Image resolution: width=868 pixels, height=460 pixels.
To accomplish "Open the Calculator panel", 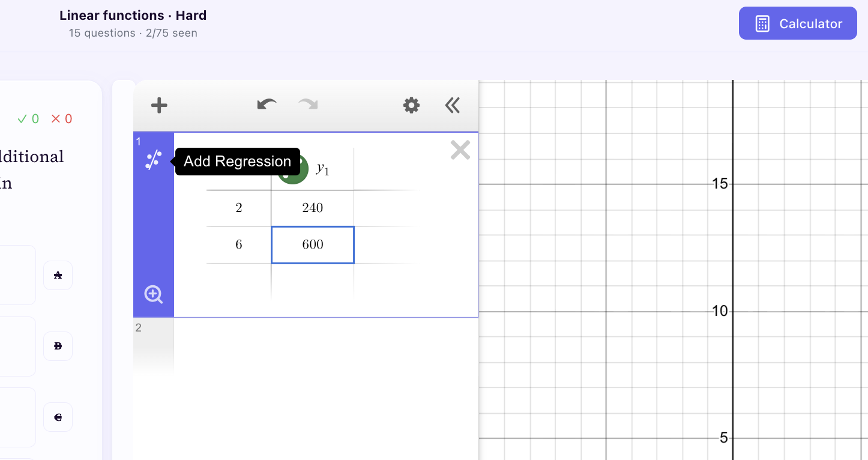I will click(x=798, y=23).
